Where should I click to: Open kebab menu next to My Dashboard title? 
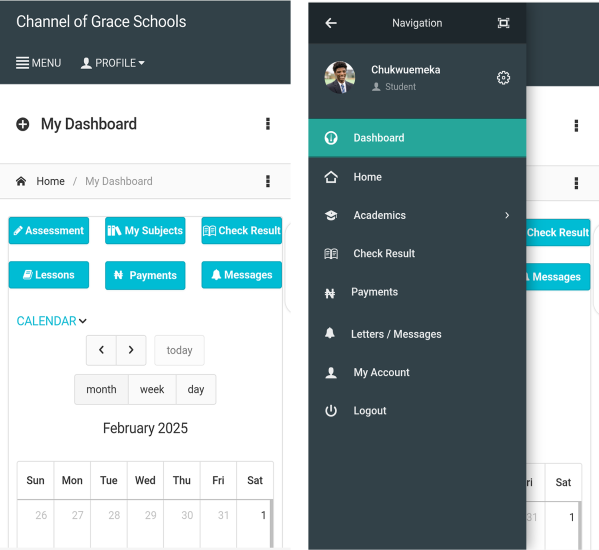[x=268, y=124]
